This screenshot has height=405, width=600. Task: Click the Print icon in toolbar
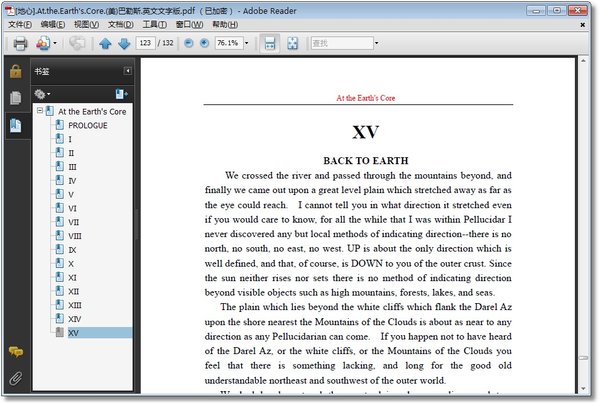click(x=19, y=44)
